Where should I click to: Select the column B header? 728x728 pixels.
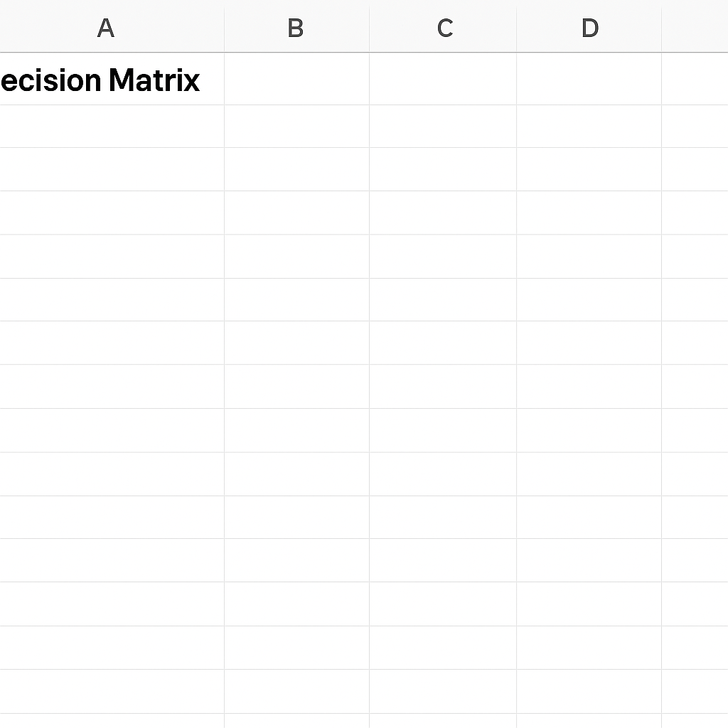coord(296,28)
